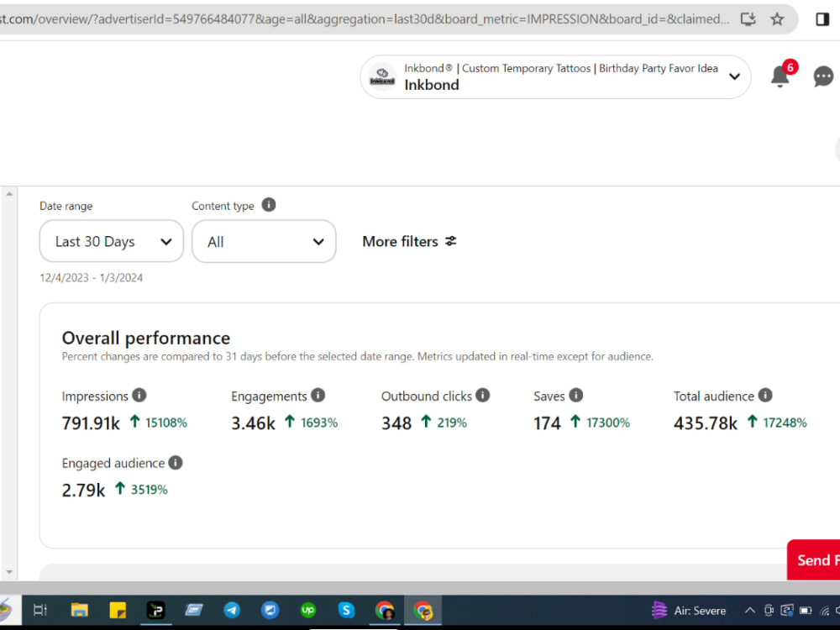Viewport: 840px width, 630px height.
Task: Show info about Impressions metric
Action: coord(139,396)
